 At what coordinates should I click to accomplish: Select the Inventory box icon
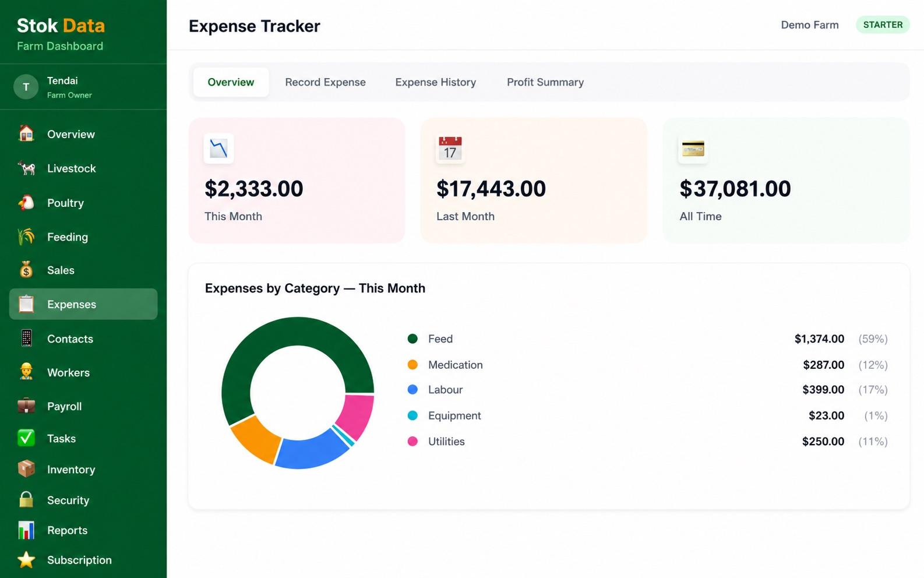[x=26, y=468]
